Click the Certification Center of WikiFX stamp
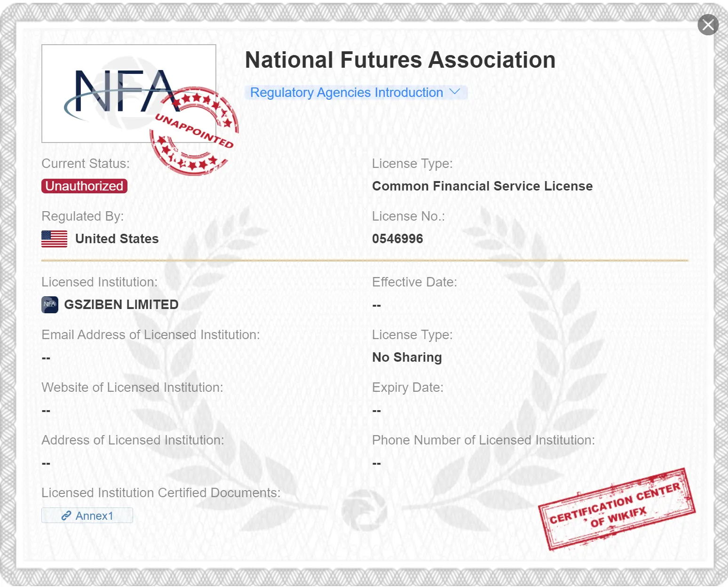 [x=616, y=509]
